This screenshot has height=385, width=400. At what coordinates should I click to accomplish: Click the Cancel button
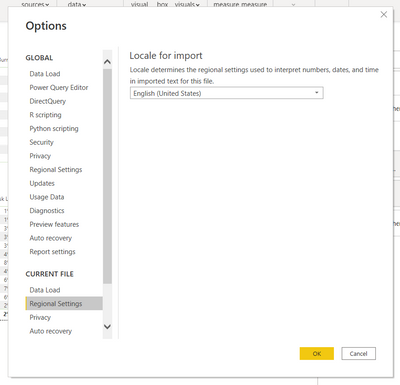(x=358, y=353)
